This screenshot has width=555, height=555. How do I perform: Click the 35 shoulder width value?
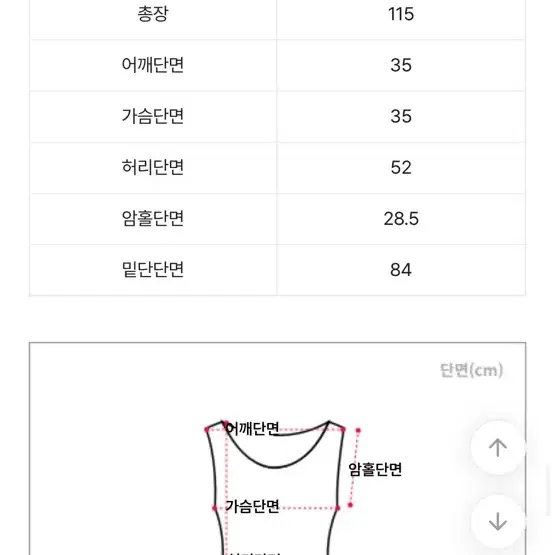click(x=401, y=65)
